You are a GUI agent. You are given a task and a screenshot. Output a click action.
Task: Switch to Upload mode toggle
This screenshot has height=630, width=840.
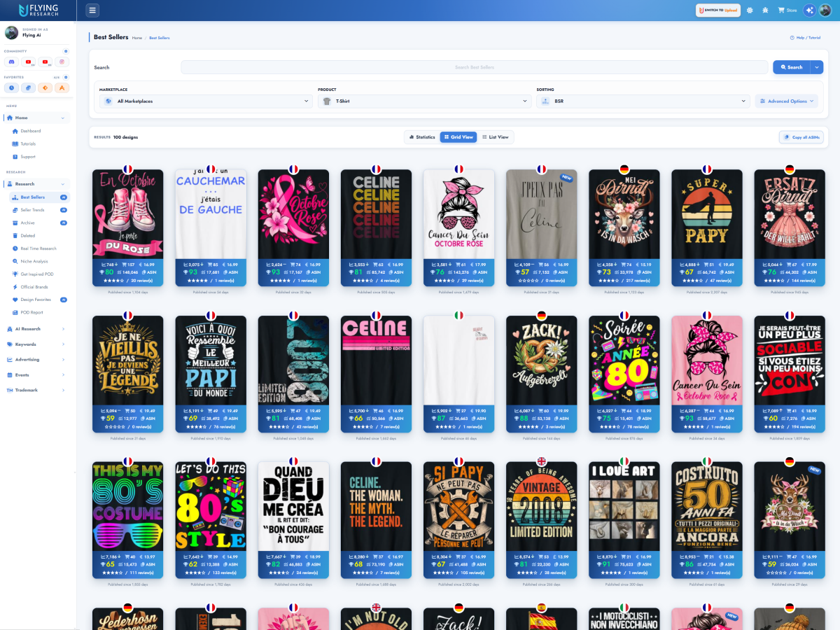point(717,10)
